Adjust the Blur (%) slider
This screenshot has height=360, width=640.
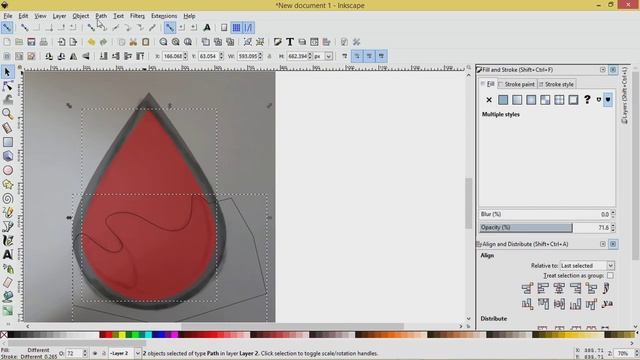tap(544, 214)
